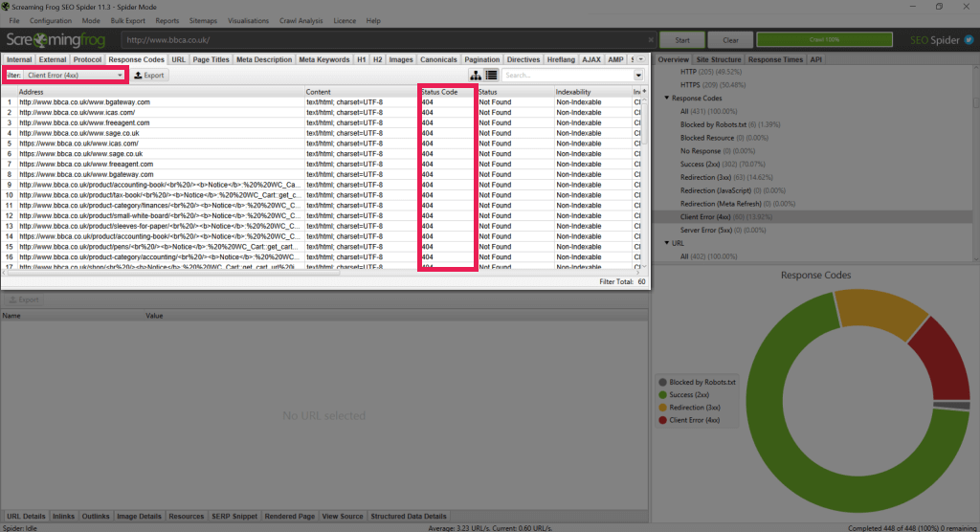Image resolution: width=980 pixels, height=532 pixels.
Task: Select the product/tax-book address row
Action: [x=322, y=195]
